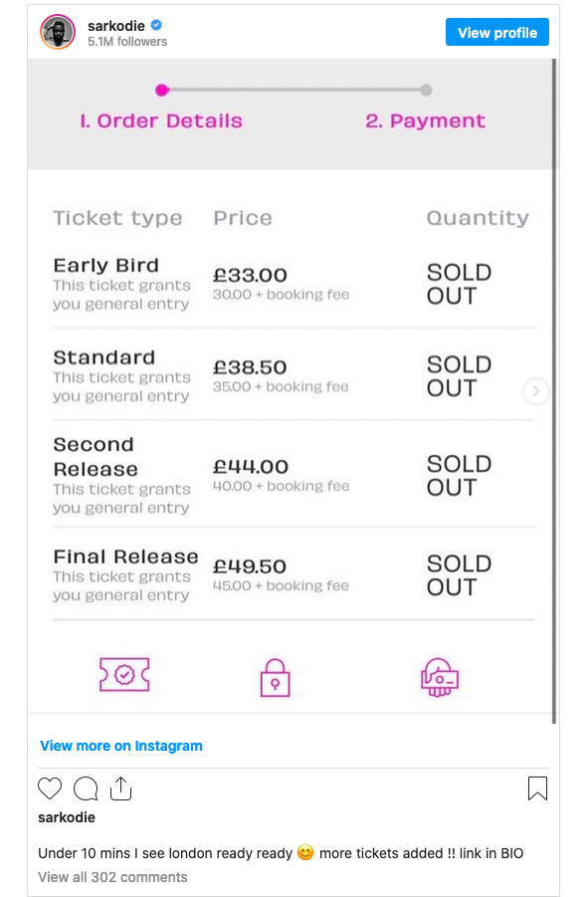This screenshot has width=588, height=897.
Task: View all 302 comments
Action: pos(112,877)
